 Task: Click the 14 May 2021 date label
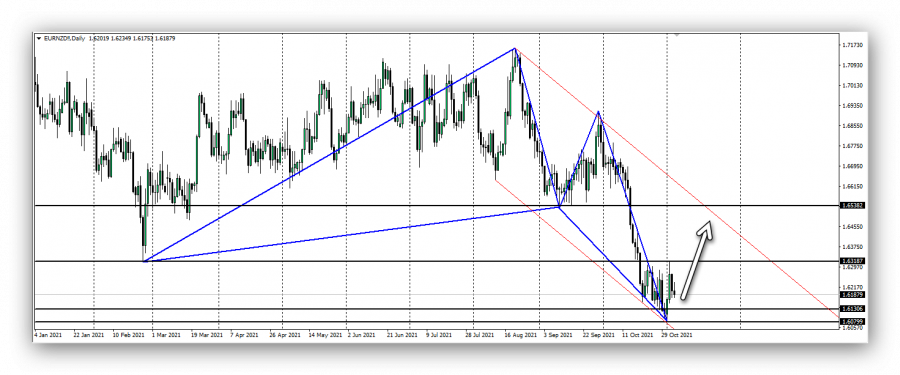pos(324,334)
